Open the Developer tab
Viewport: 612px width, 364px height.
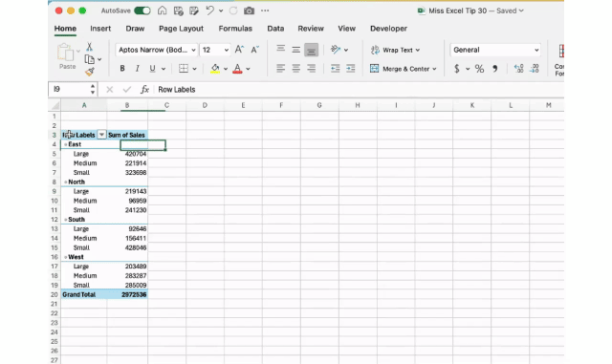tap(388, 29)
